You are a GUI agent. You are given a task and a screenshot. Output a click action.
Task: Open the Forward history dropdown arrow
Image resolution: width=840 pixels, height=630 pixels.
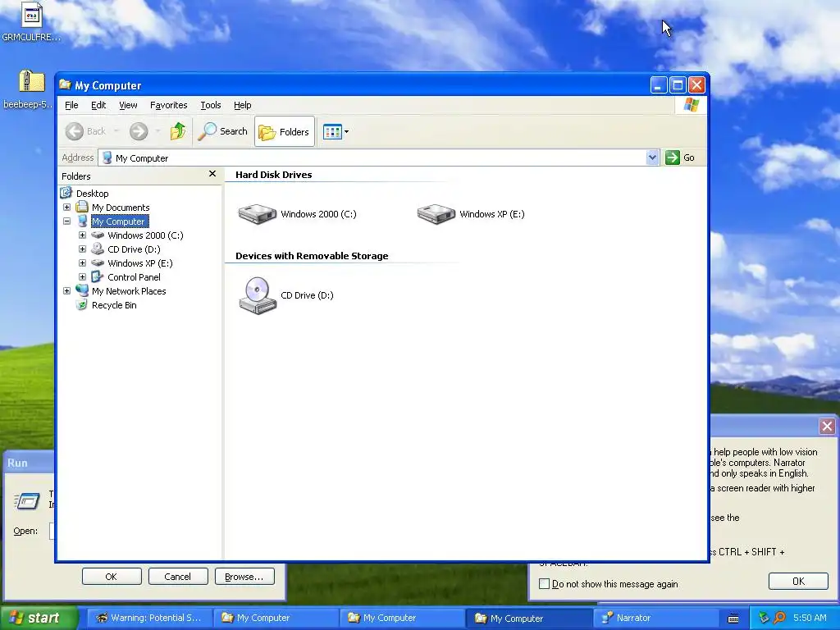coord(157,131)
